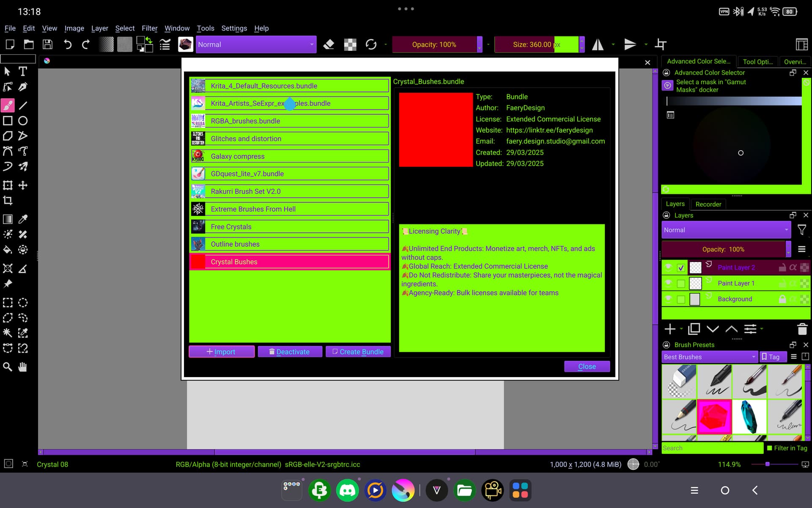Click the Deactivate bundle button
This screenshot has width=812, height=508.
pyautogui.click(x=290, y=352)
